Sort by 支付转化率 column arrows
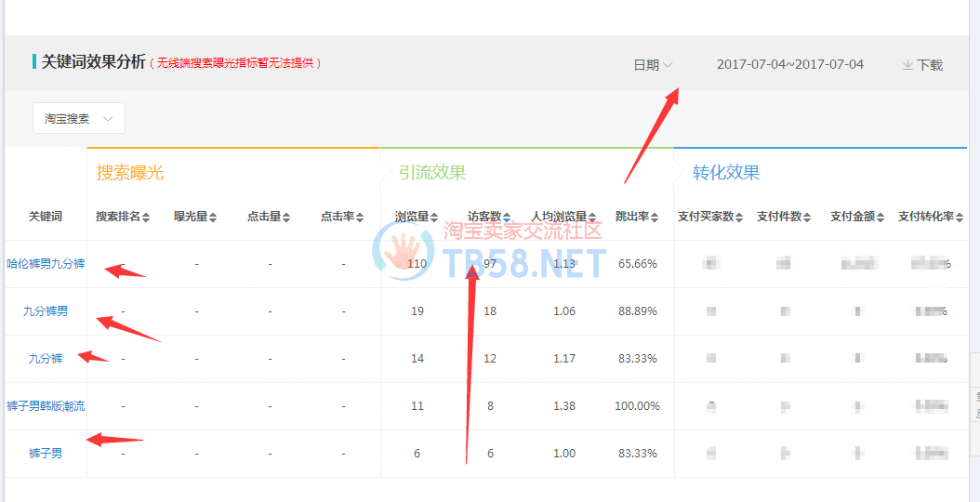Image resolution: width=980 pixels, height=502 pixels. click(x=960, y=218)
